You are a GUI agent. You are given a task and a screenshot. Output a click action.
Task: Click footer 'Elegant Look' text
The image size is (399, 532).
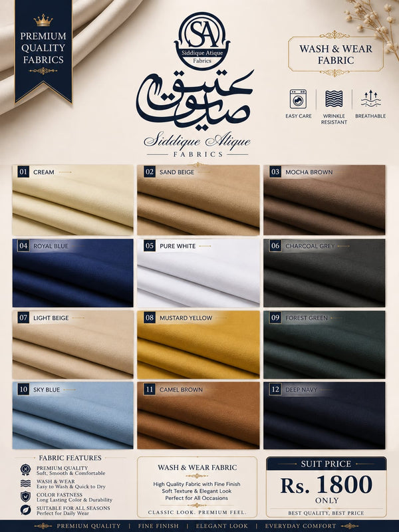click(222, 526)
